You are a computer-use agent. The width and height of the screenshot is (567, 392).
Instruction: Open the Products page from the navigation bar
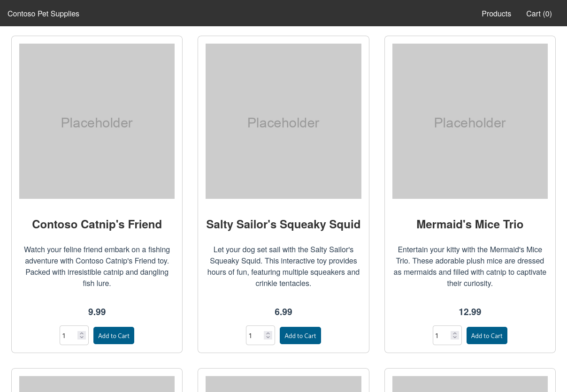tap(496, 14)
